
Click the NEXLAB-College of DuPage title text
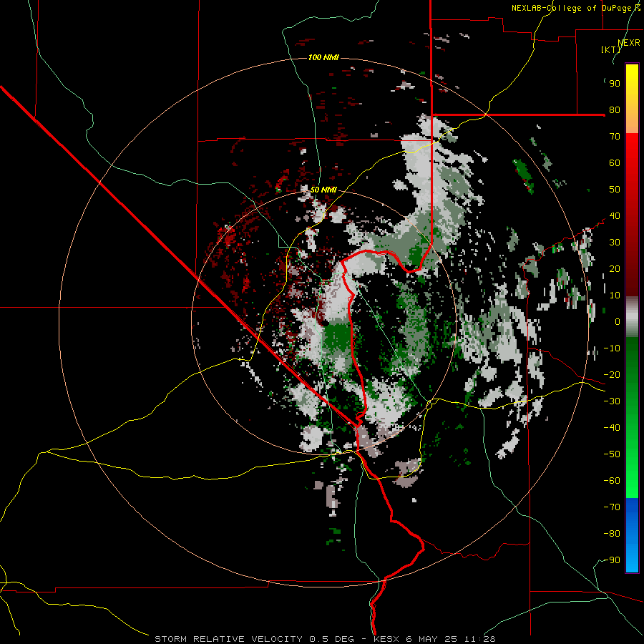pos(576,8)
